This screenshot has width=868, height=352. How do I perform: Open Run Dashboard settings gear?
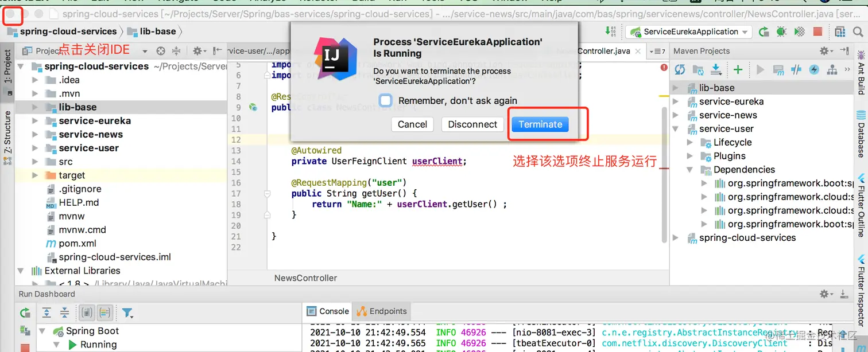pos(826,294)
